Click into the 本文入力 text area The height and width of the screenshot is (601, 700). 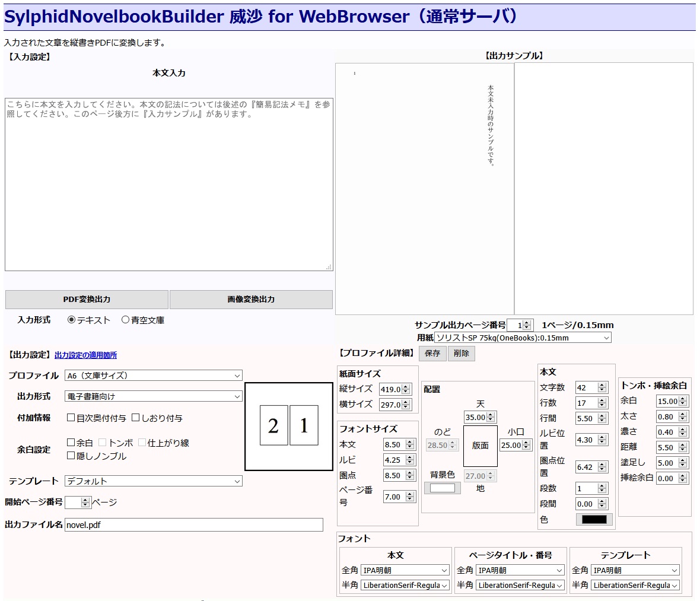pos(168,185)
